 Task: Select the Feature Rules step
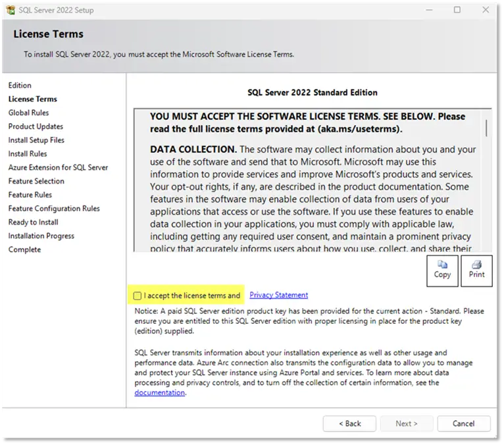coord(30,195)
